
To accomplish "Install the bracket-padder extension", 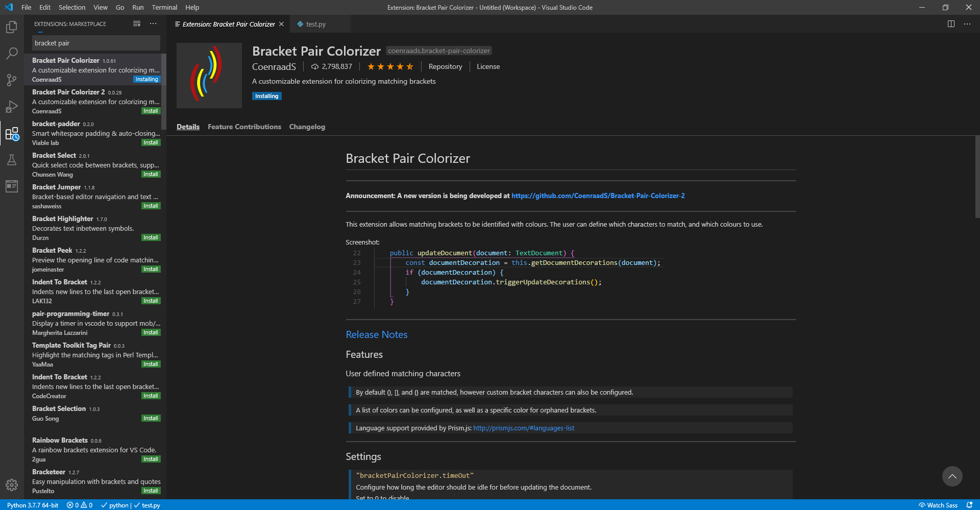I will tap(151, 142).
